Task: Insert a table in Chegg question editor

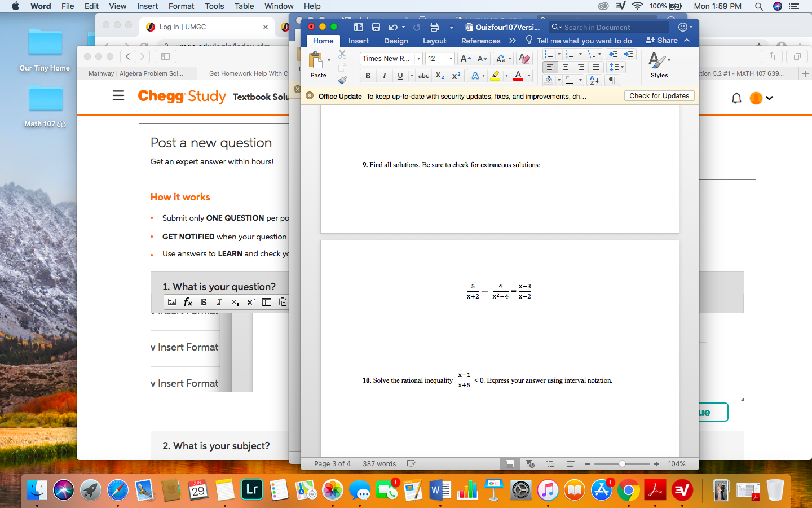Action: coord(267,302)
